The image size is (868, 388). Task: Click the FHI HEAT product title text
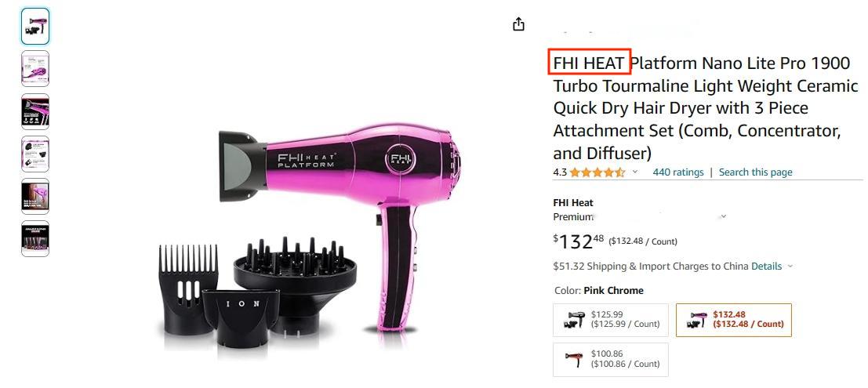point(589,63)
